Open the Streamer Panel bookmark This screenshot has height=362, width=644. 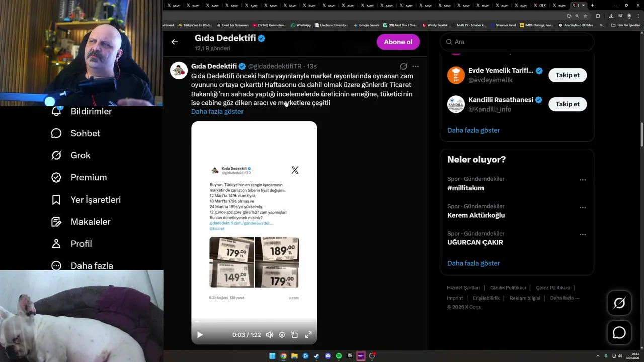click(x=503, y=25)
